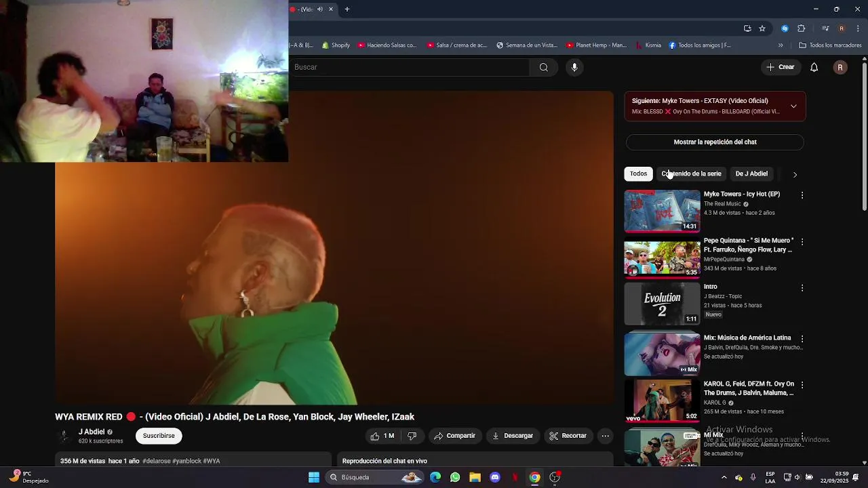Viewport: 868px width, 488px height.
Task: Open Chrome extensions puzzle icon
Action: point(801,28)
